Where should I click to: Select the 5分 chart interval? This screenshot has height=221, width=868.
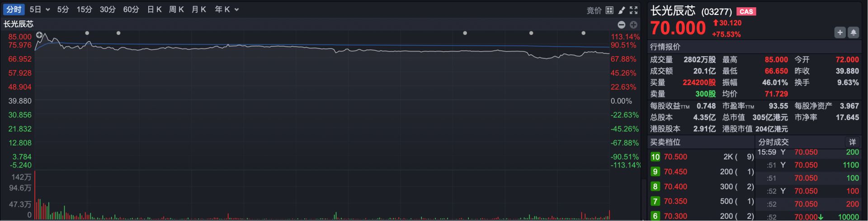tap(63, 10)
